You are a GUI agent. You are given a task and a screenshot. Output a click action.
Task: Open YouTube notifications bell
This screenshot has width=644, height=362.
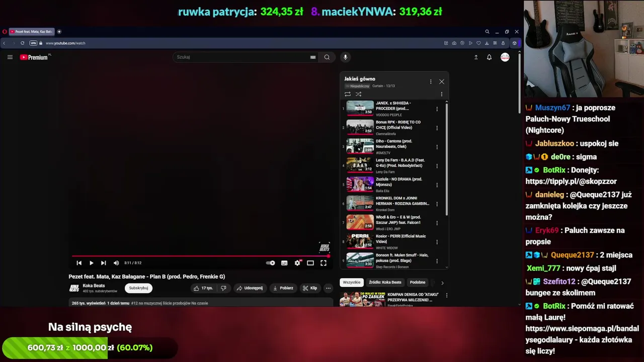click(x=489, y=57)
